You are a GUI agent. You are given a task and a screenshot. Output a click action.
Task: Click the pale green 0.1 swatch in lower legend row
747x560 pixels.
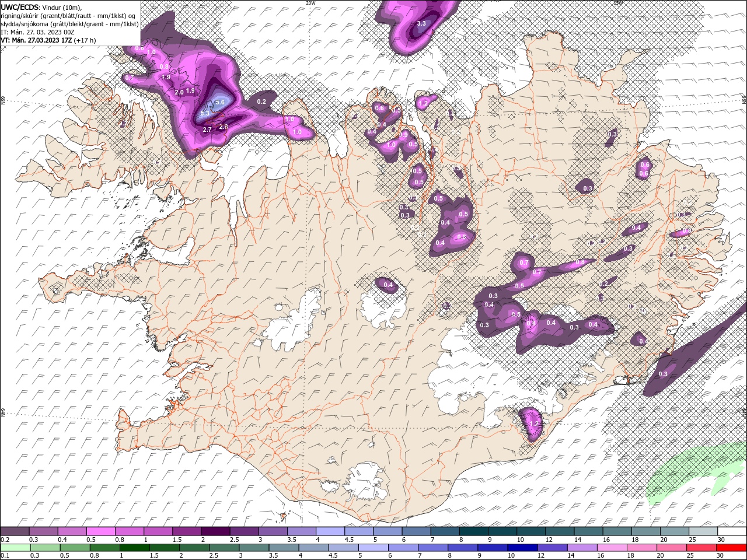tap(15, 547)
